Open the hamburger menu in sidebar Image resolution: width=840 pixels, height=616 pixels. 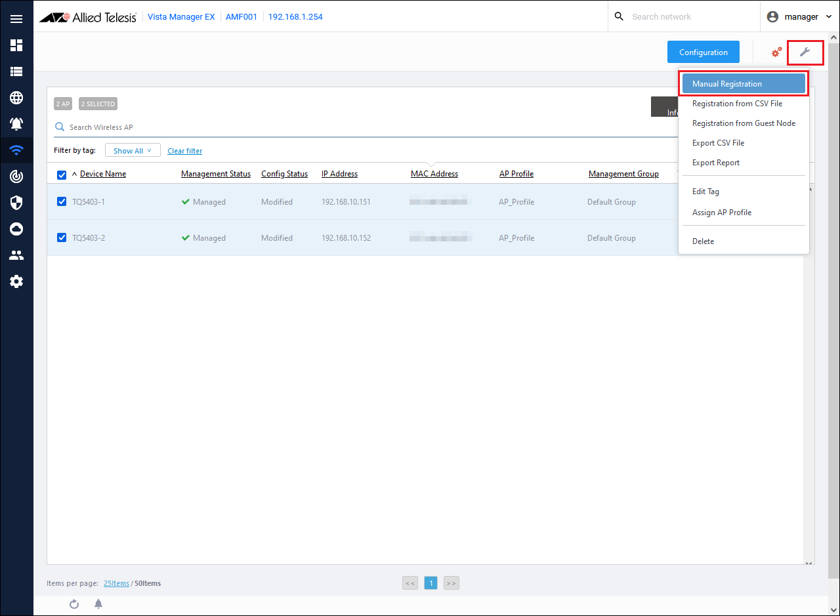[16, 18]
